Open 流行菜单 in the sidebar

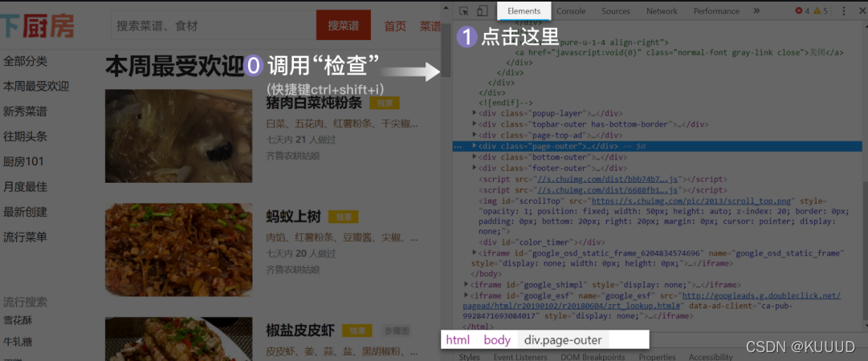coord(25,237)
